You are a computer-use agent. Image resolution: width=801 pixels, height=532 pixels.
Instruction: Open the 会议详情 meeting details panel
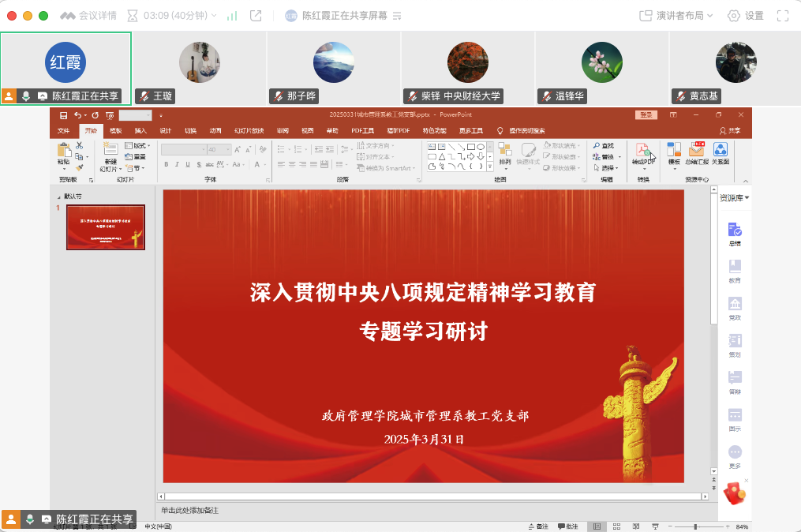point(88,16)
